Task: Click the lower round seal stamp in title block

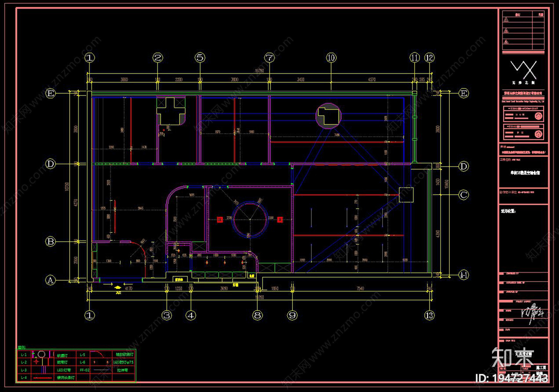Action: click(538, 134)
